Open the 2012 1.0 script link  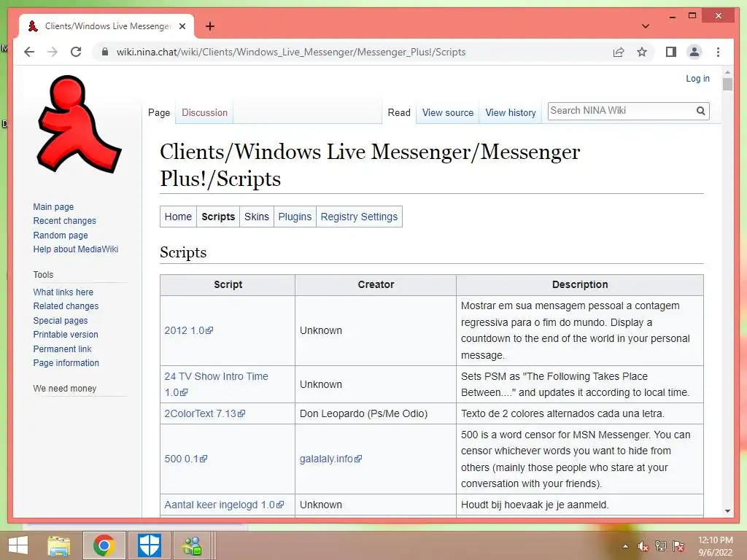(189, 330)
